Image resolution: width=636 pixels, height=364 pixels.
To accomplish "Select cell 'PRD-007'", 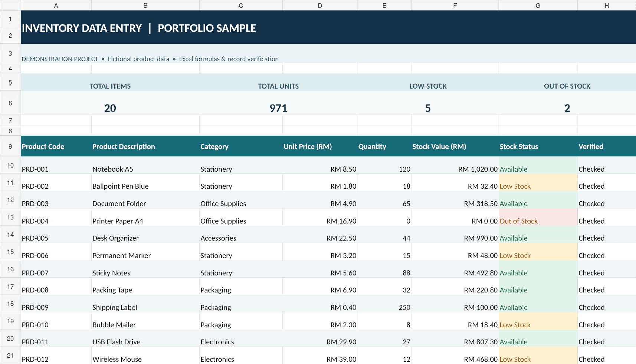I will [x=56, y=269].
